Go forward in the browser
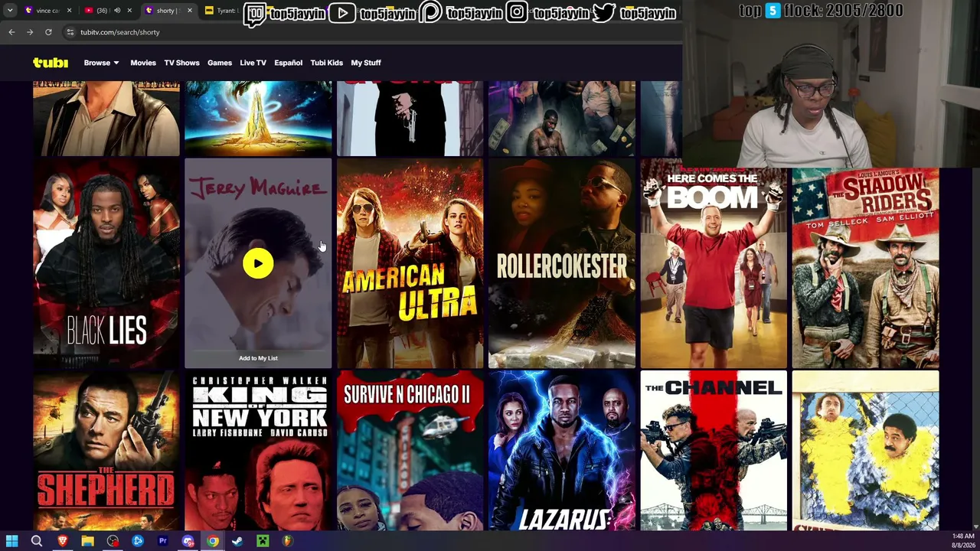Viewport: 980px width, 551px height. click(30, 32)
